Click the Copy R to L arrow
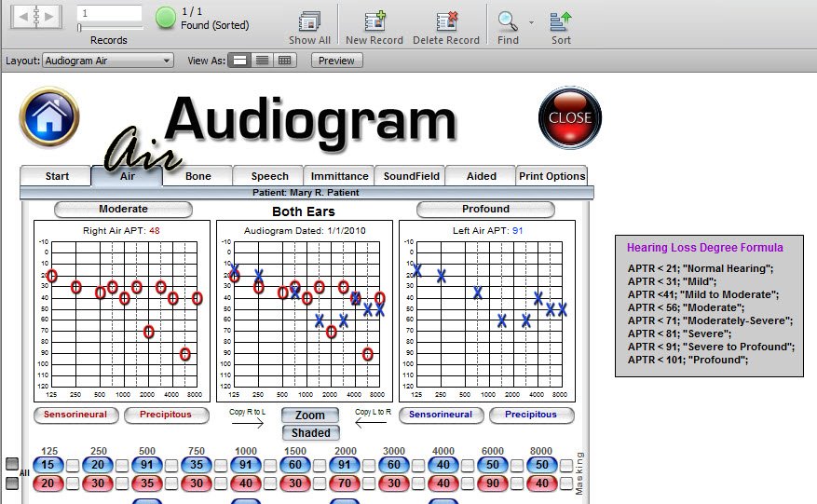Viewport: 817px width, 504px height. [248, 423]
